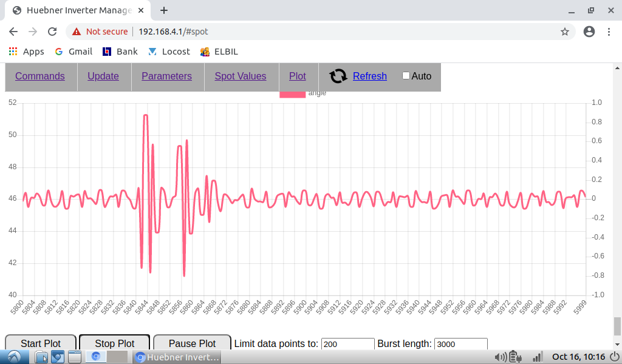Click the Pause Plot button
Screen dimensions: 622x364
(192, 343)
